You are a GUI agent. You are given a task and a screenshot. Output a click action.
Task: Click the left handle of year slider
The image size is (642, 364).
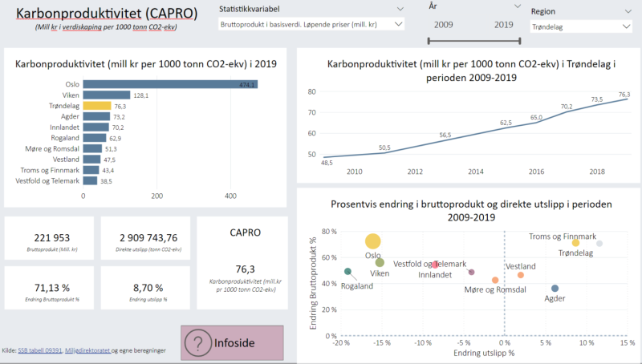[x=429, y=41]
